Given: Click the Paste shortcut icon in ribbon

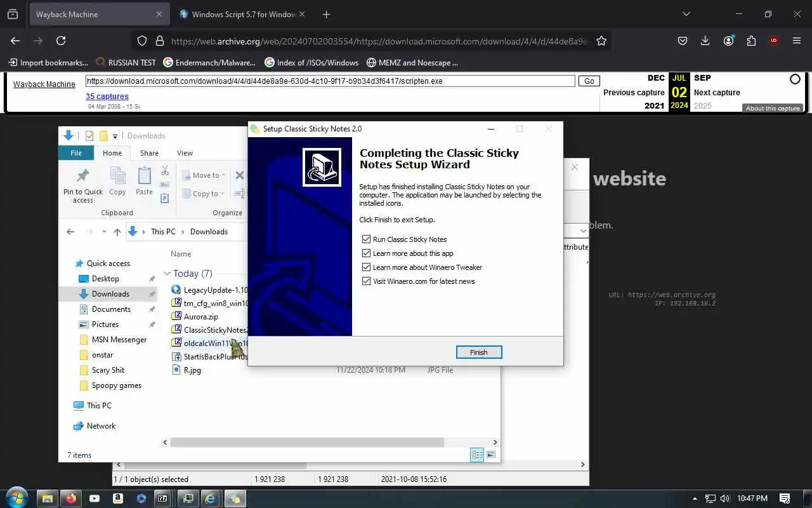Looking at the screenshot, I should 165,198.
